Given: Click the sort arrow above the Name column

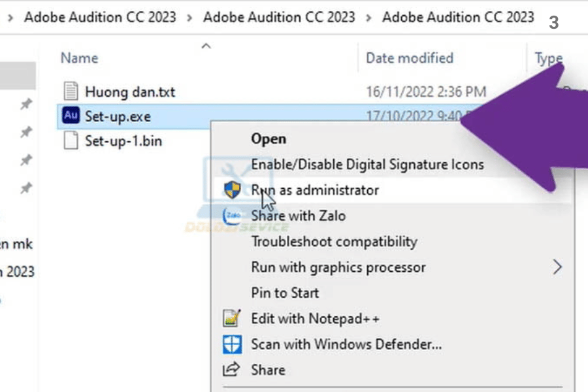Looking at the screenshot, I should 206,46.
